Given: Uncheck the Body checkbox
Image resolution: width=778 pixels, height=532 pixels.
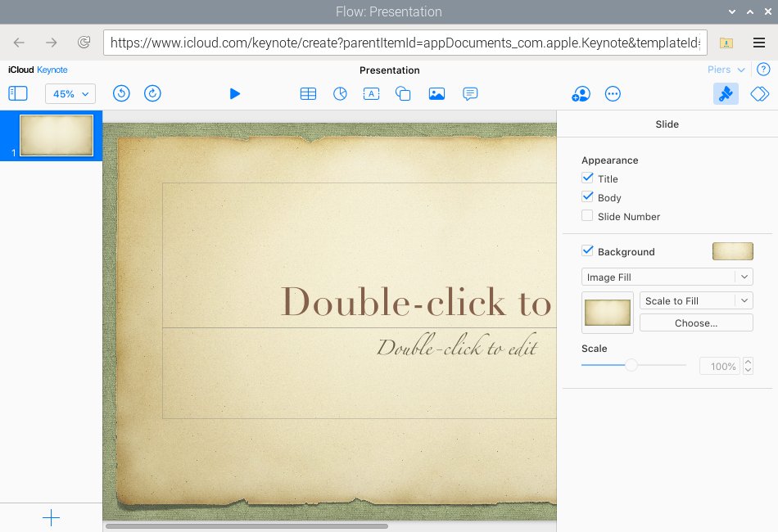Looking at the screenshot, I should click(587, 196).
